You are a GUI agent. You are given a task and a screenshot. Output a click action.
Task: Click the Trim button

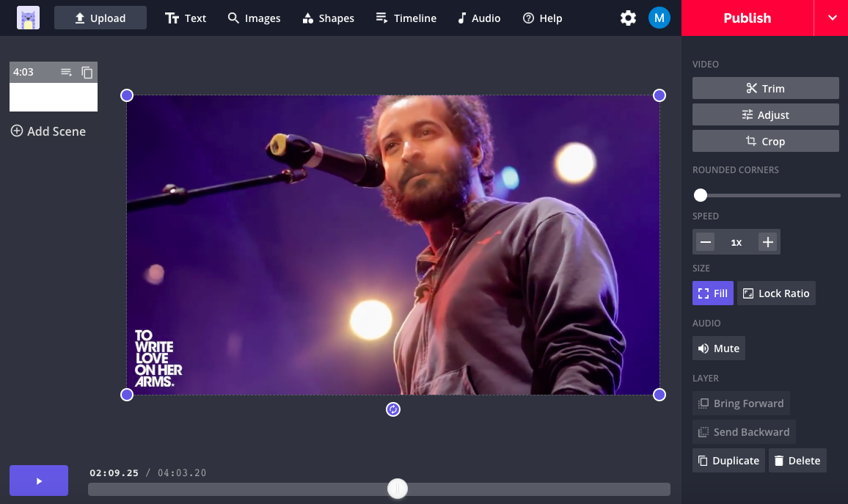coord(765,89)
